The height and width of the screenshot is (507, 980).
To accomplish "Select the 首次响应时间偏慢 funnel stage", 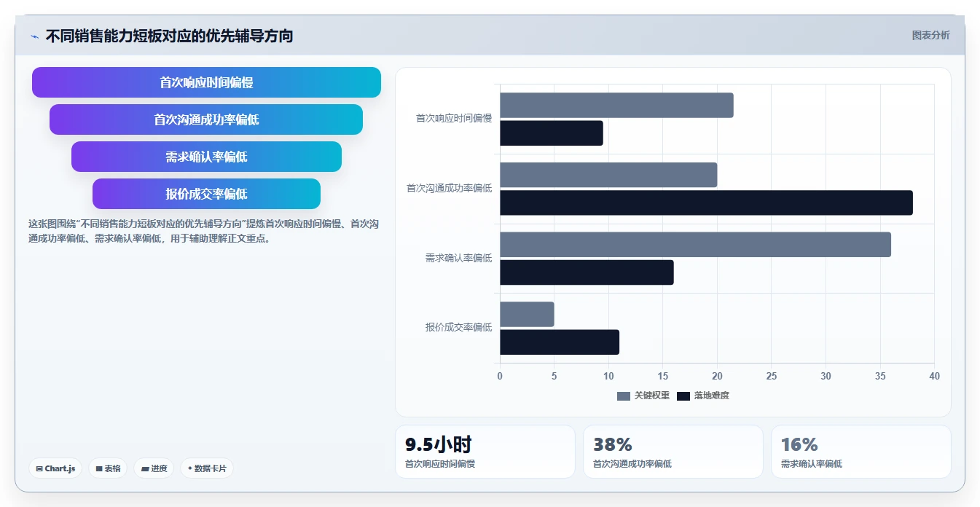I will pos(206,82).
